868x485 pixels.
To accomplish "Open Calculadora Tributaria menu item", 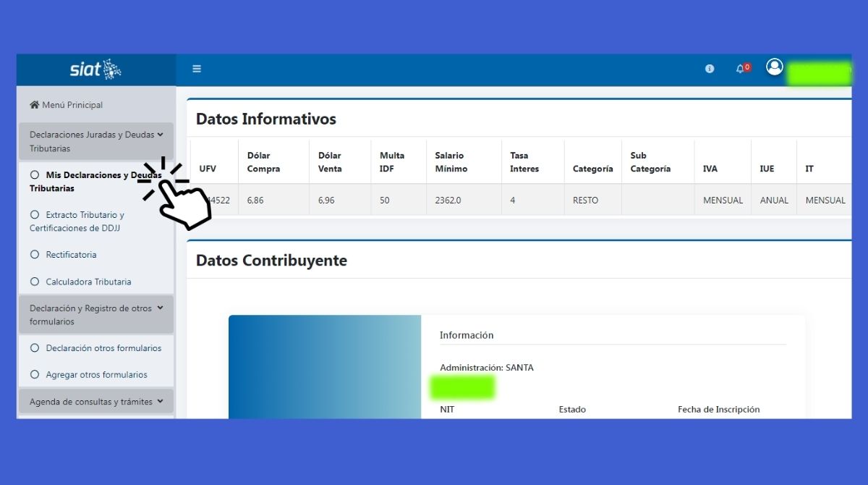I will click(88, 282).
